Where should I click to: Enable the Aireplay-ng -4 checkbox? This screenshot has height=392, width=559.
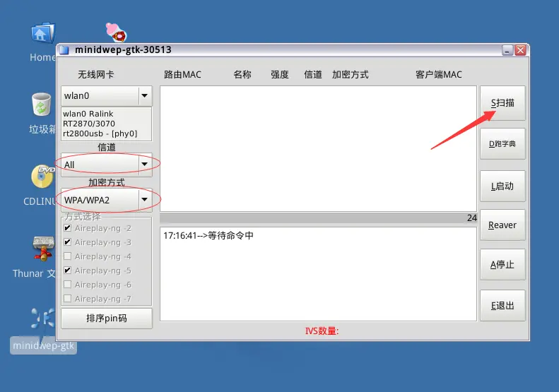coord(67,256)
